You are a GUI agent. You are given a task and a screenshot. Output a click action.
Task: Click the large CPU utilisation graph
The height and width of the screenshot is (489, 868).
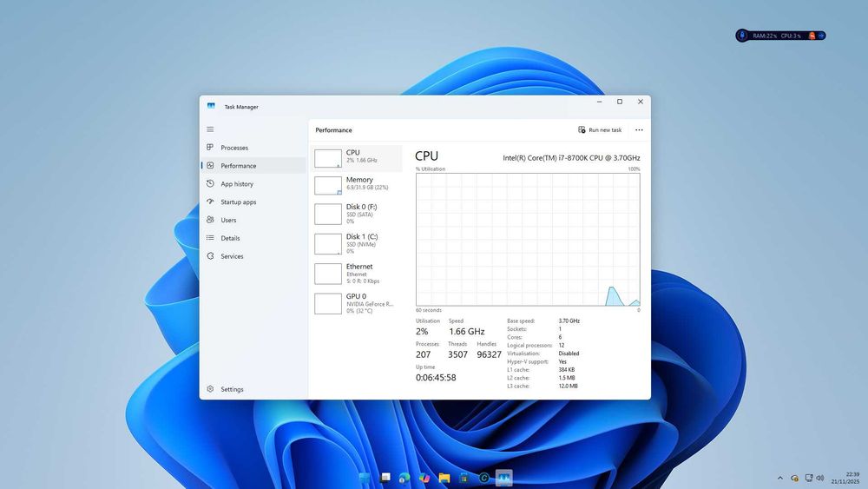(528, 239)
